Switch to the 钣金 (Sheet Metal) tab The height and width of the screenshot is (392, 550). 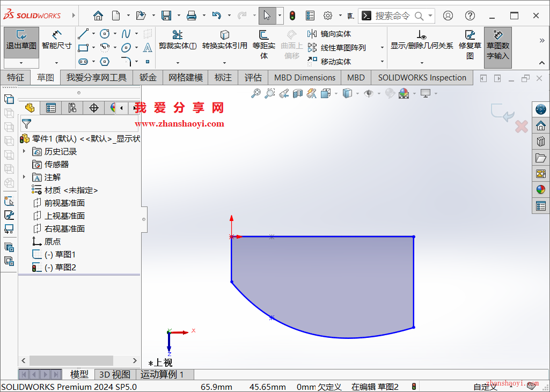click(148, 77)
